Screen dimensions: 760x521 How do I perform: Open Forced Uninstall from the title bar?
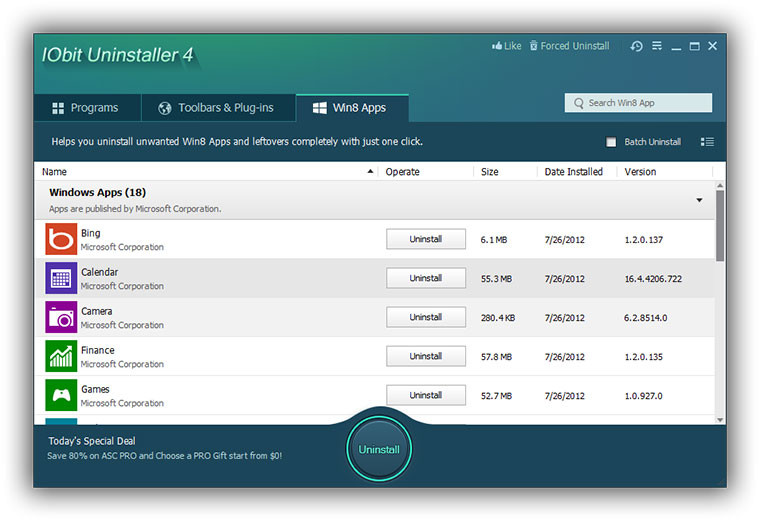tap(569, 46)
